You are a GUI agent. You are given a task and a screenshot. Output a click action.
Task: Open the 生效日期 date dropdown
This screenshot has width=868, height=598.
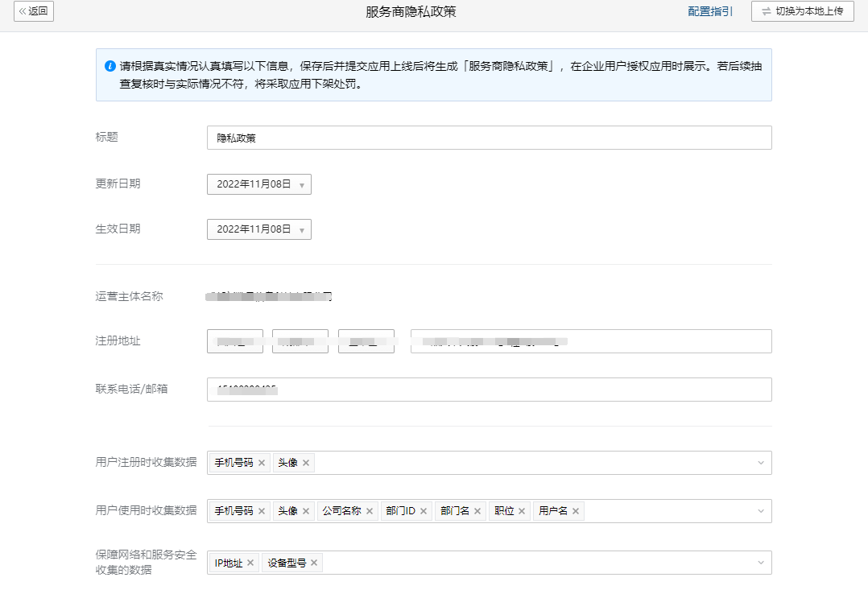click(258, 229)
